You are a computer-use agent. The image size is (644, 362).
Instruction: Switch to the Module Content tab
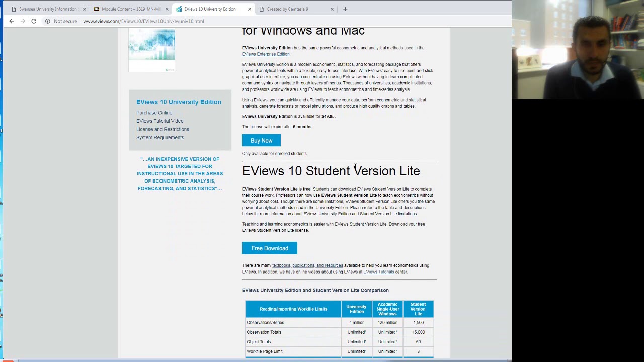pyautogui.click(x=131, y=9)
